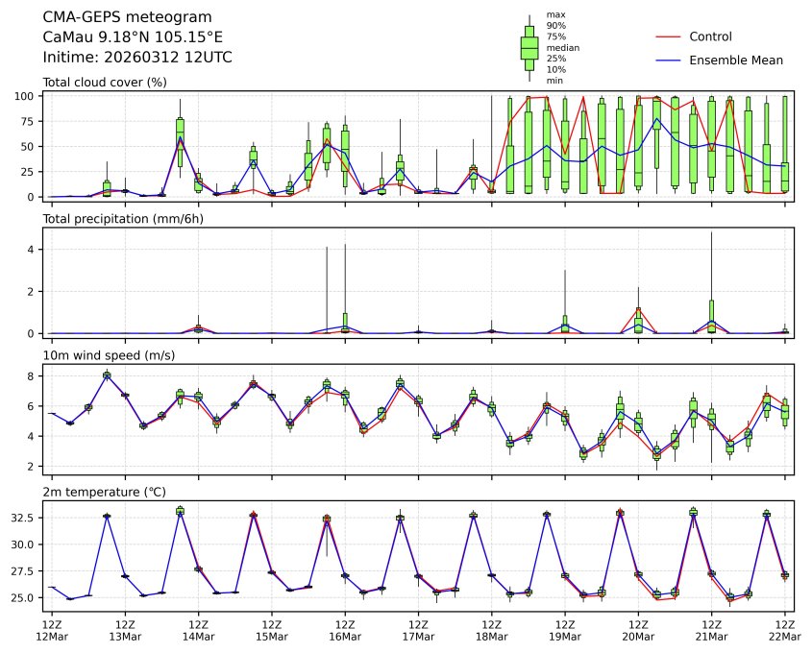
Task: Select the 'Control' legend label
Action: [x=710, y=36]
